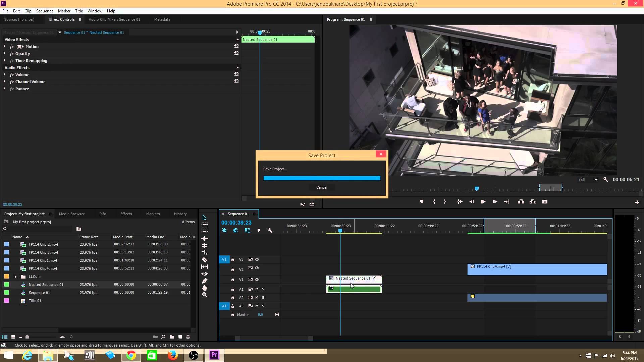Expand the Motion effect in Effect Controls
644x362 pixels.
[x=4, y=46]
